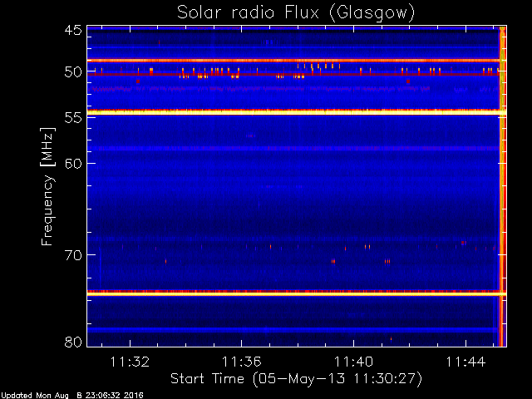
Task: Click the 'Start Time (05-May-13 11:30:27)' label
Action: (x=296, y=379)
